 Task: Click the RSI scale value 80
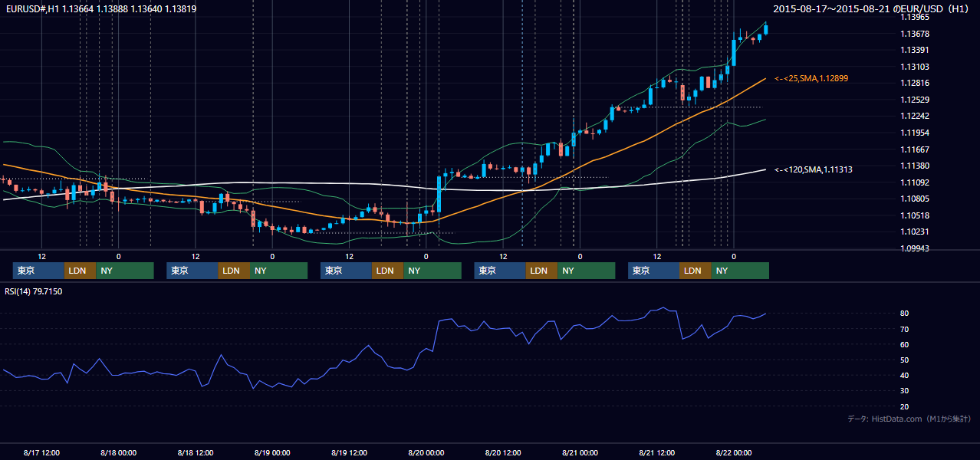(x=904, y=314)
